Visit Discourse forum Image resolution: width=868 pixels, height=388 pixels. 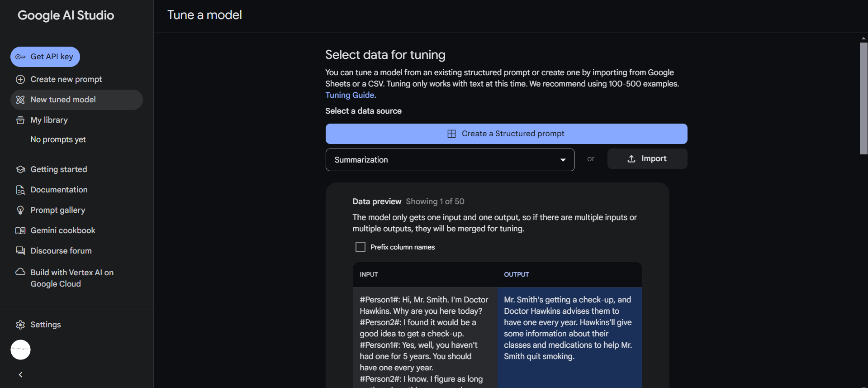pyautogui.click(x=76, y=251)
